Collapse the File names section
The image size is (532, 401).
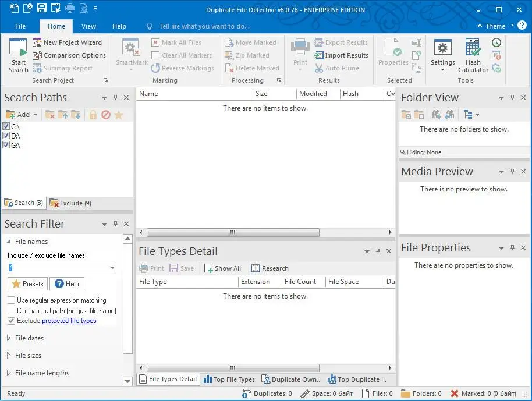pyautogui.click(x=9, y=242)
